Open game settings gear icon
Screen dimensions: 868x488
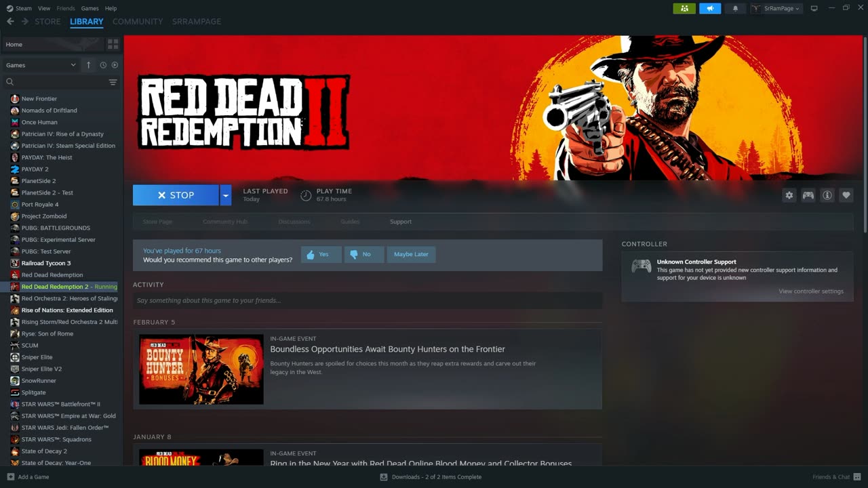(789, 195)
